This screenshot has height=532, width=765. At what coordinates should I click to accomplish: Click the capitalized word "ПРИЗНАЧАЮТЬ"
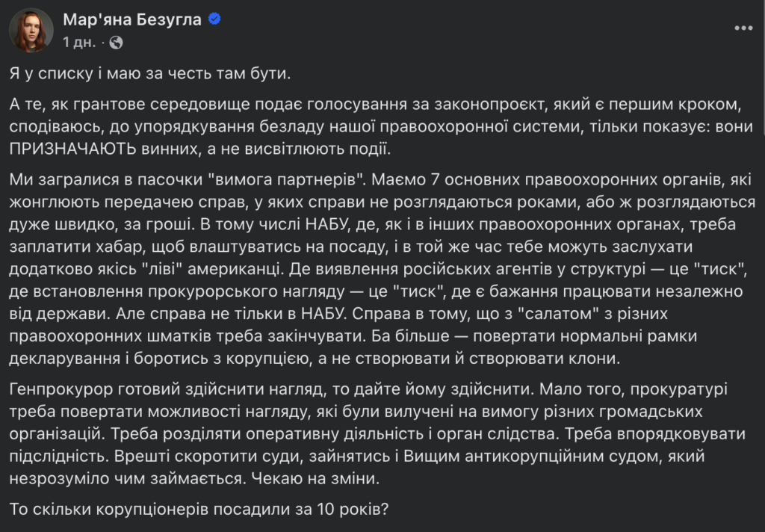72,149
